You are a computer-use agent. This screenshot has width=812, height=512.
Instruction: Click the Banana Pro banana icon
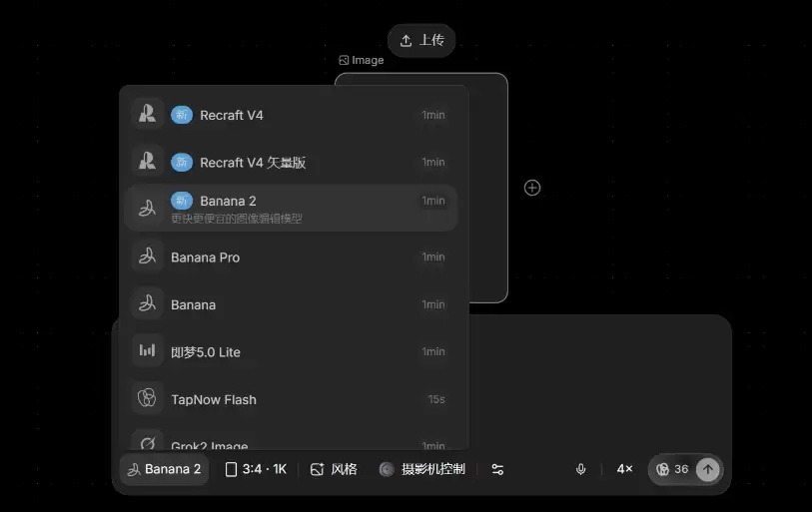(x=147, y=256)
